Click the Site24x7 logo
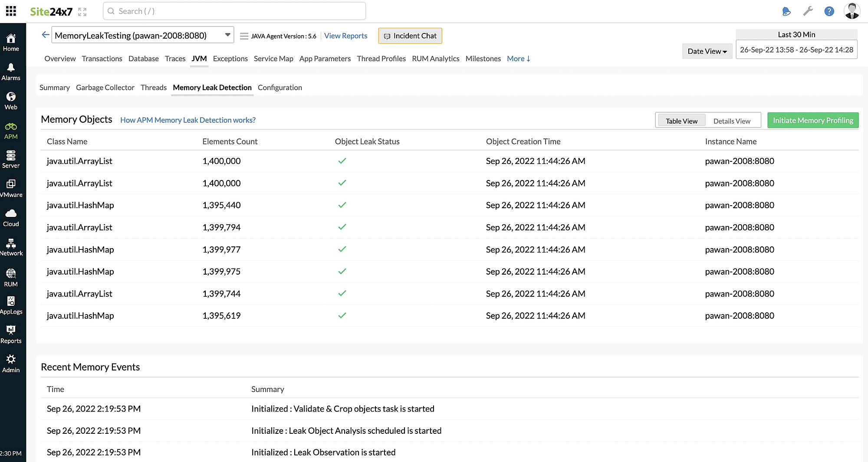868x462 pixels. (51, 12)
